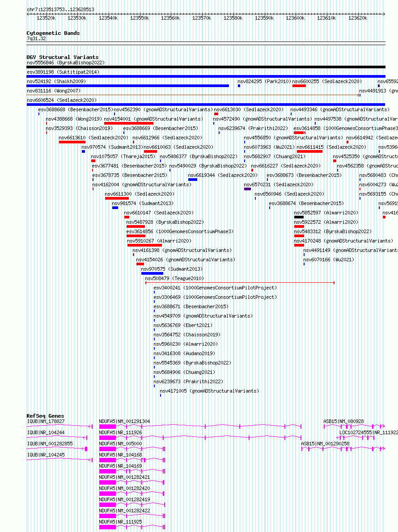Click the red nsv6600255 variant bar
The width and height of the screenshot is (398, 532).
pos(299,86)
